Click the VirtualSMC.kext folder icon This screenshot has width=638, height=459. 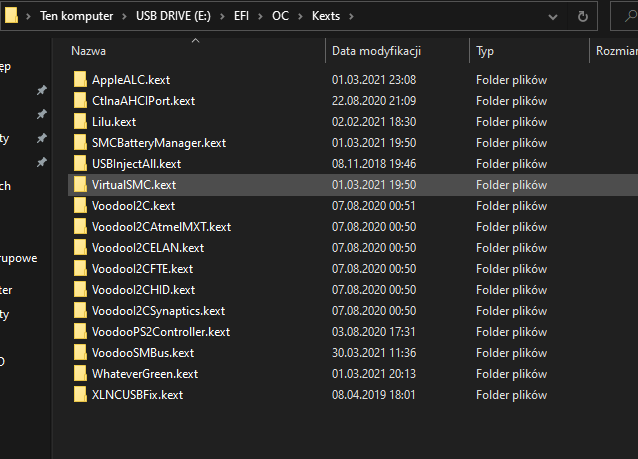tap(80, 185)
